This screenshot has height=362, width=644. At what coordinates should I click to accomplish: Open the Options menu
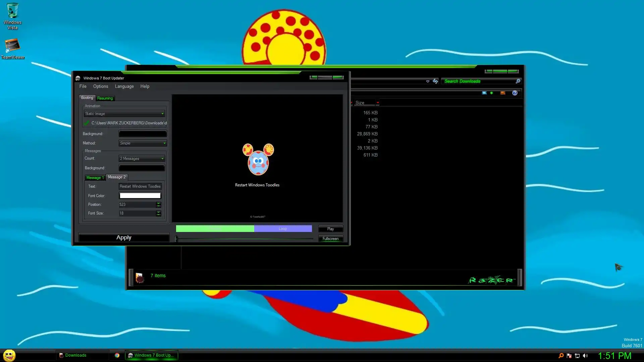click(101, 86)
